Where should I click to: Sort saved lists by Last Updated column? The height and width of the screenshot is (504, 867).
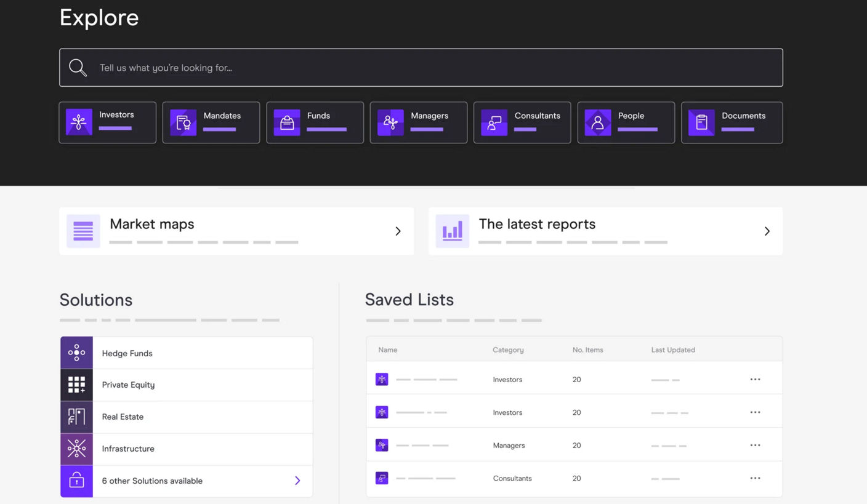(x=673, y=350)
